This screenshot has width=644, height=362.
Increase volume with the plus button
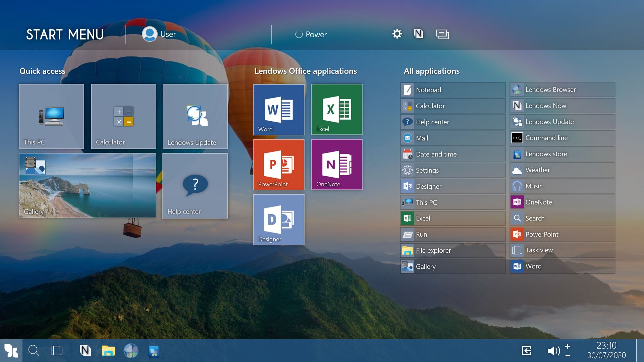click(568, 346)
